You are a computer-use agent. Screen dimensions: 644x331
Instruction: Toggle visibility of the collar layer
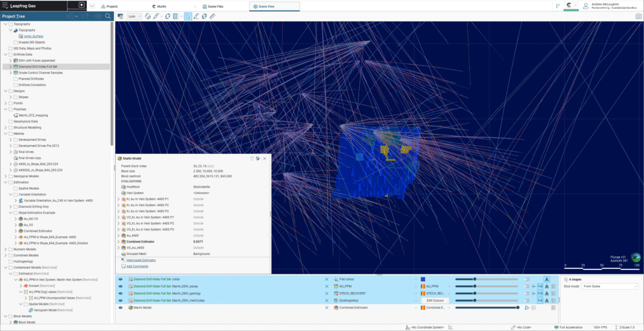120,279
